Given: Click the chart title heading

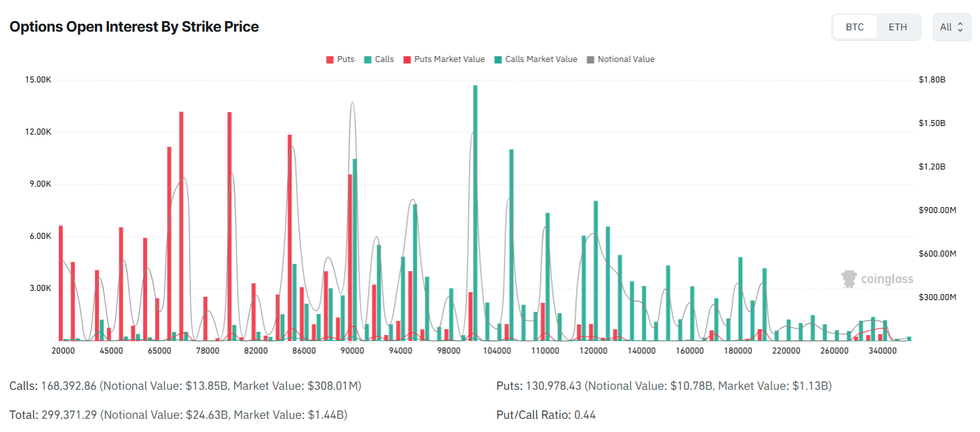Looking at the screenshot, I should [134, 27].
